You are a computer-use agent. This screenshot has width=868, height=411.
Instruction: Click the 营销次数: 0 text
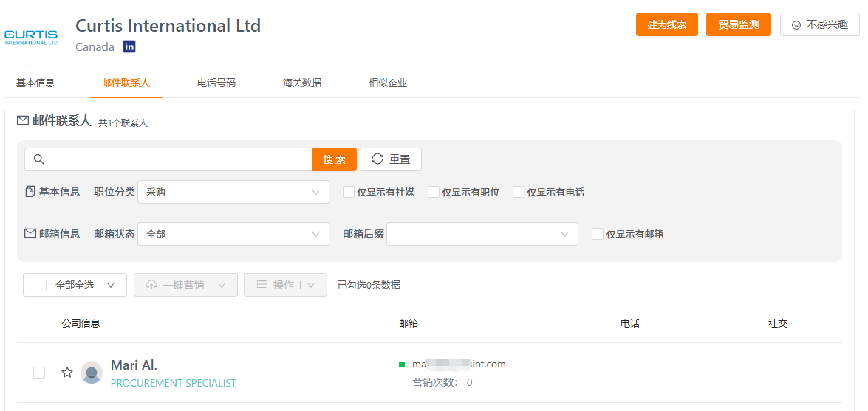(x=442, y=382)
